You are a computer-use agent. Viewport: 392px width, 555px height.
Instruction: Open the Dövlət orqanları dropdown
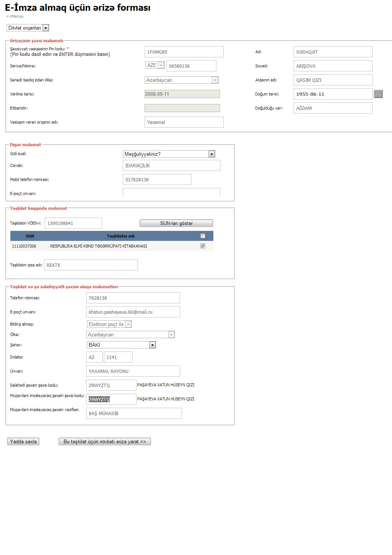click(x=28, y=28)
